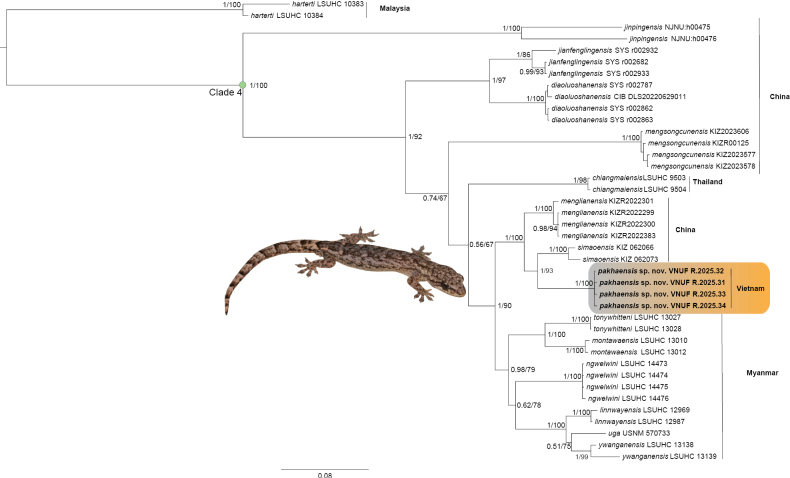Image resolution: width=790 pixels, height=478 pixels.
Task: Select 'jianfenglingensis SYS r002682' label
Action: pos(599,62)
